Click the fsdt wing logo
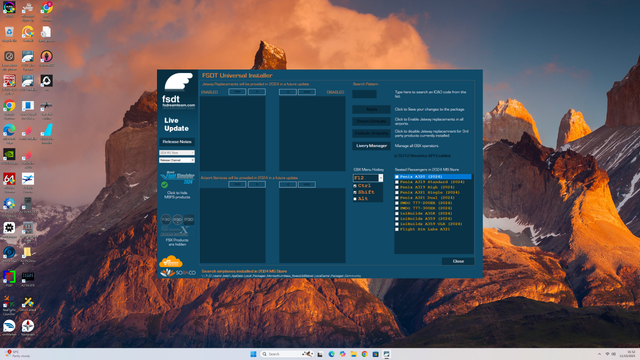640x360 pixels. [178, 82]
